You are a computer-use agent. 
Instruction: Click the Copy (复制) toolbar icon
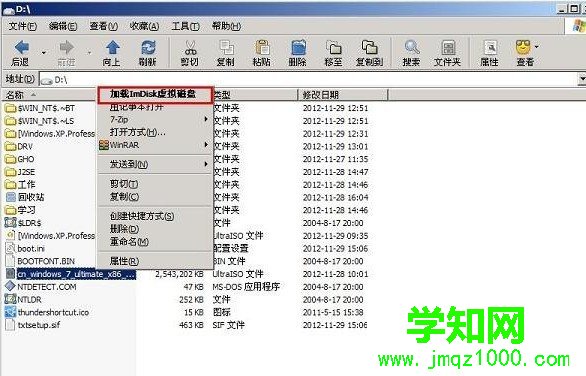click(226, 48)
